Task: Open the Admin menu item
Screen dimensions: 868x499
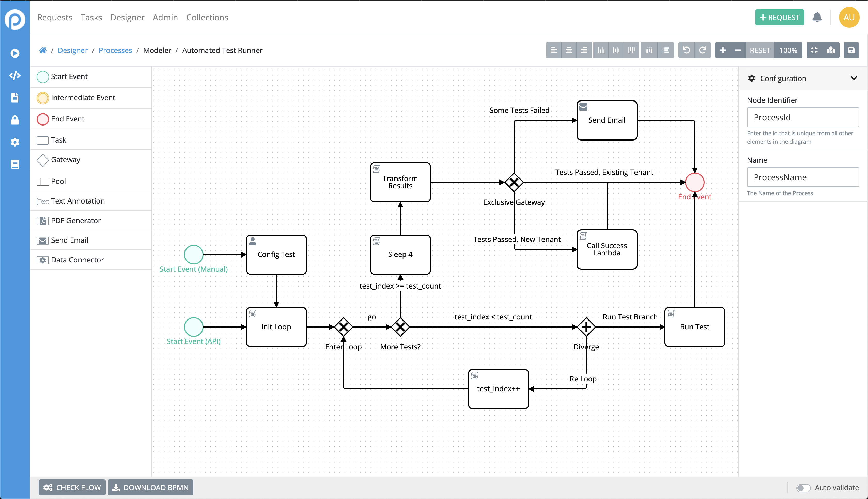Action: (x=165, y=17)
